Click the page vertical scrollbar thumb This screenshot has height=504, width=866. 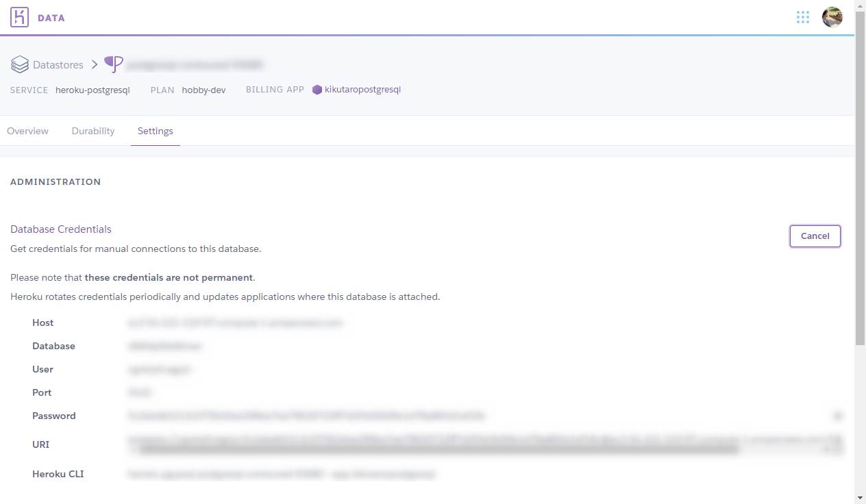coord(861,178)
